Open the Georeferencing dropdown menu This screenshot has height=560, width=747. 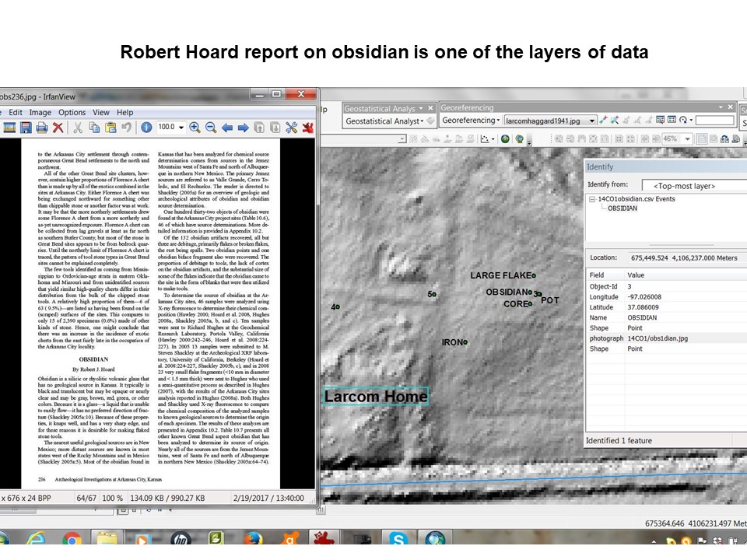[x=470, y=121]
